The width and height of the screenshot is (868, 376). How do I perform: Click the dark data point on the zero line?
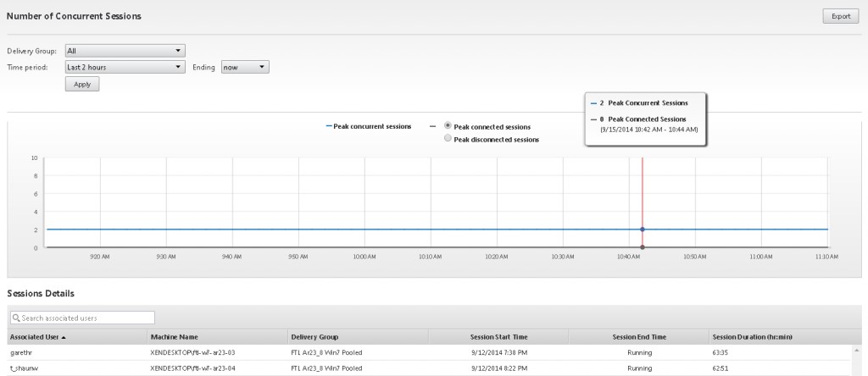(643, 247)
